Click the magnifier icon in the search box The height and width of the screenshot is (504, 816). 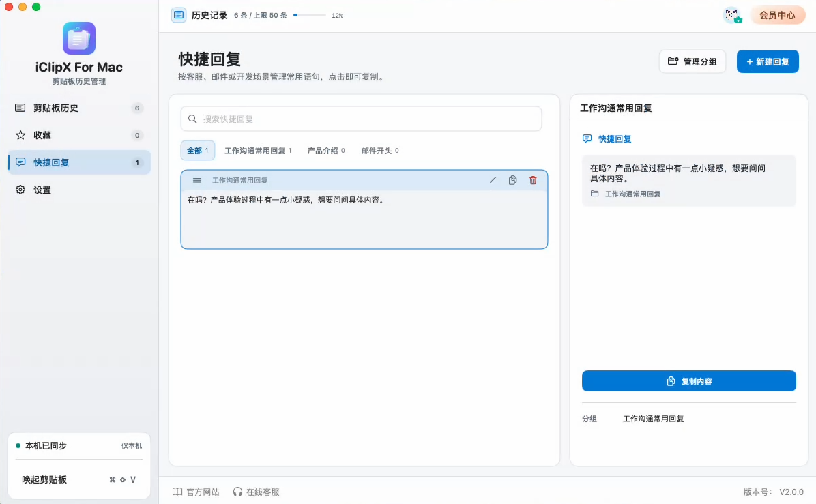click(x=192, y=119)
